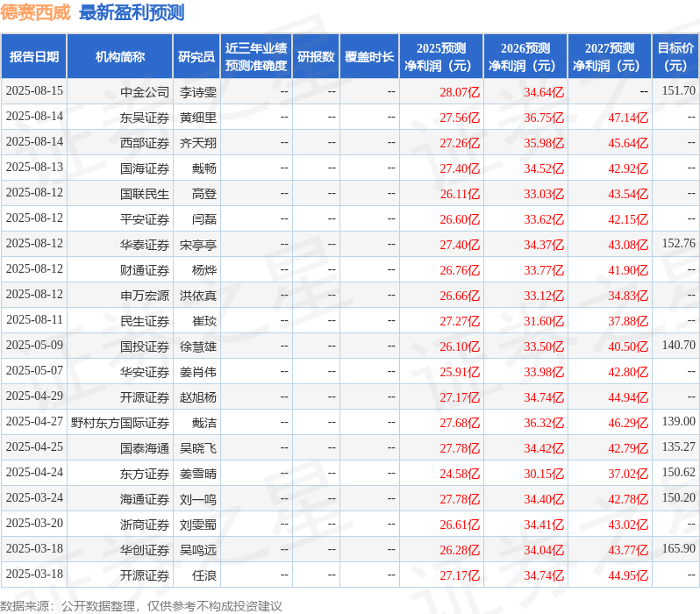Click the 野村东方国际证券 institution cell
700x614 pixels.
pos(120,424)
